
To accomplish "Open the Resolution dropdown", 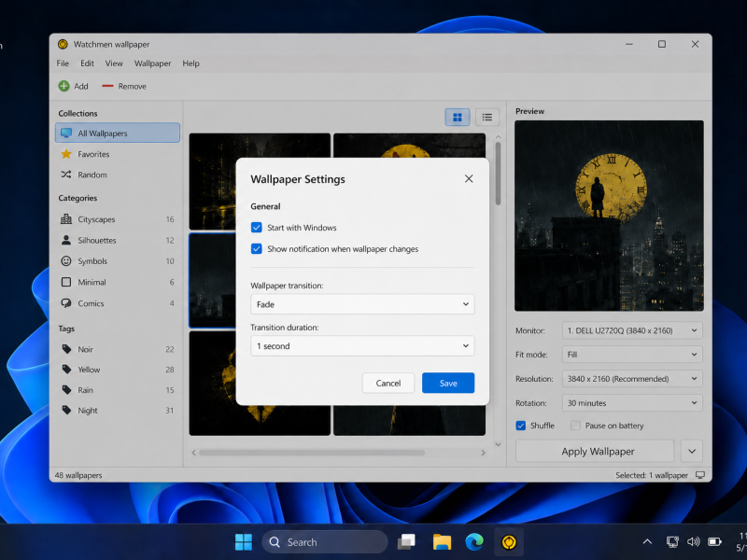I will pos(632,379).
